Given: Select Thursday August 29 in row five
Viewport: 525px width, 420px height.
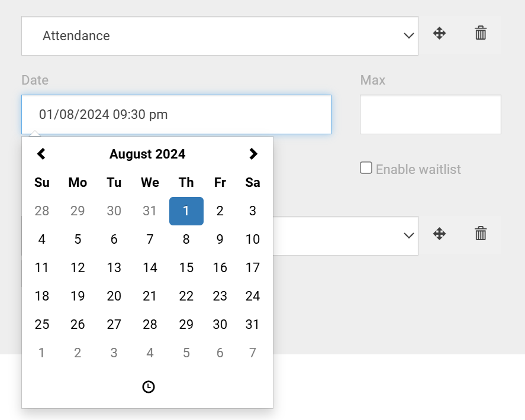Looking at the screenshot, I should tap(186, 325).
